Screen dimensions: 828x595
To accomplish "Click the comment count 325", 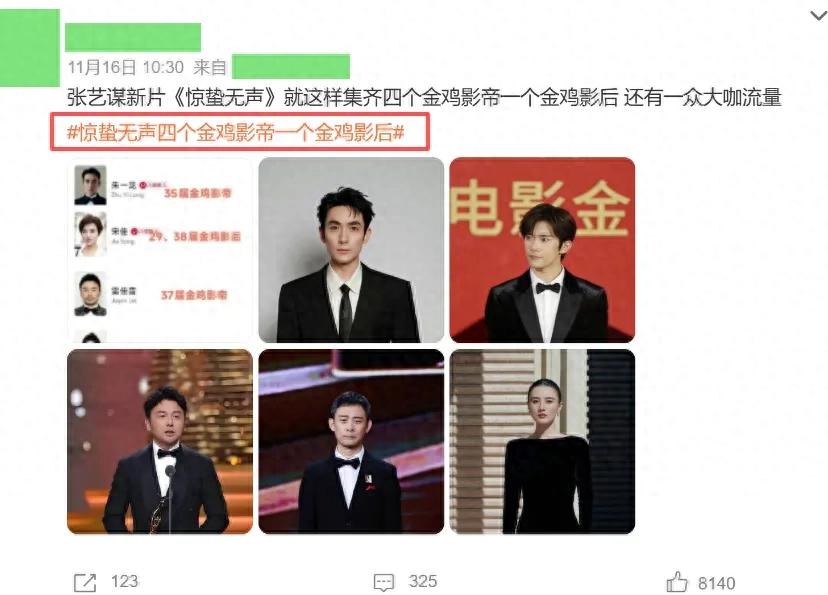I will tap(423, 581).
